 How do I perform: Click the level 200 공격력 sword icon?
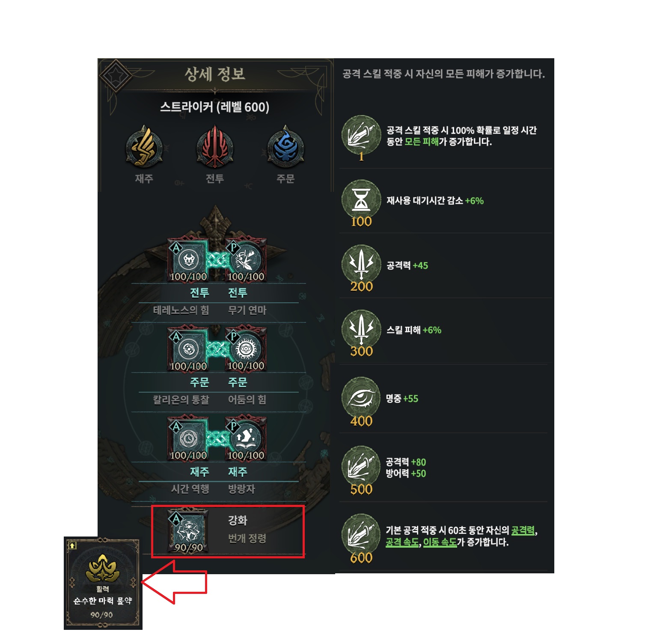click(x=361, y=265)
